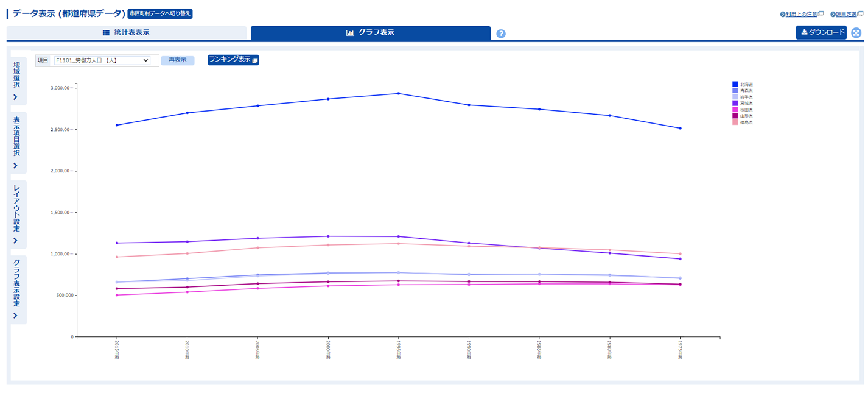The width and height of the screenshot is (868, 393).
Task: Select the グラフ表示 tab
Action: (x=370, y=33)
